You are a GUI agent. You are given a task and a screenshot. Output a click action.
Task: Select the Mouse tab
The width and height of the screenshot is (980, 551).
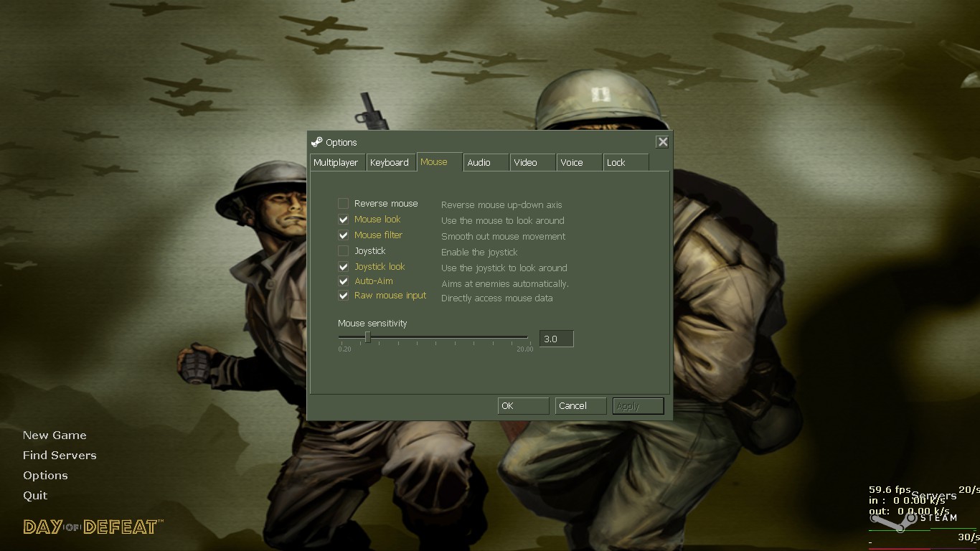coord(439,162)
